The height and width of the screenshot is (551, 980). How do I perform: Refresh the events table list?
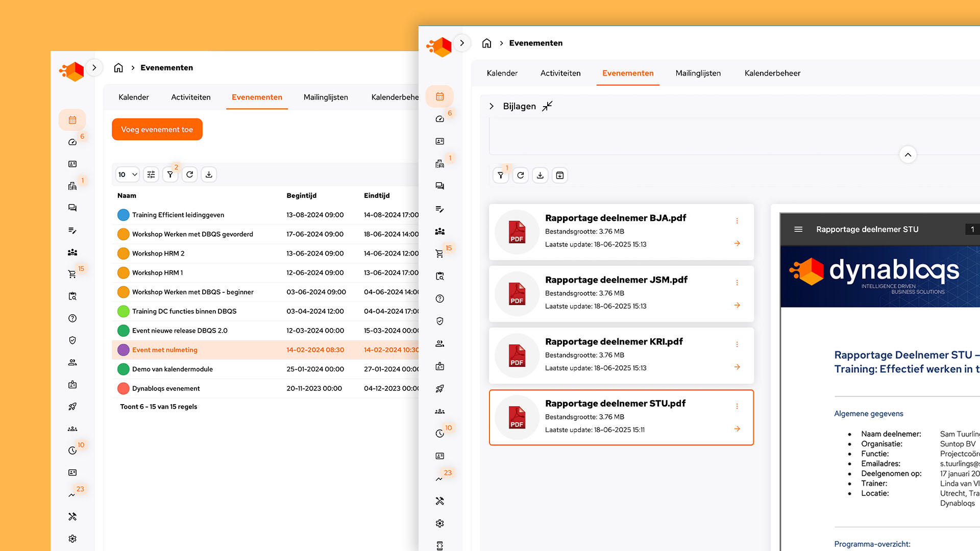click(189, 174)
